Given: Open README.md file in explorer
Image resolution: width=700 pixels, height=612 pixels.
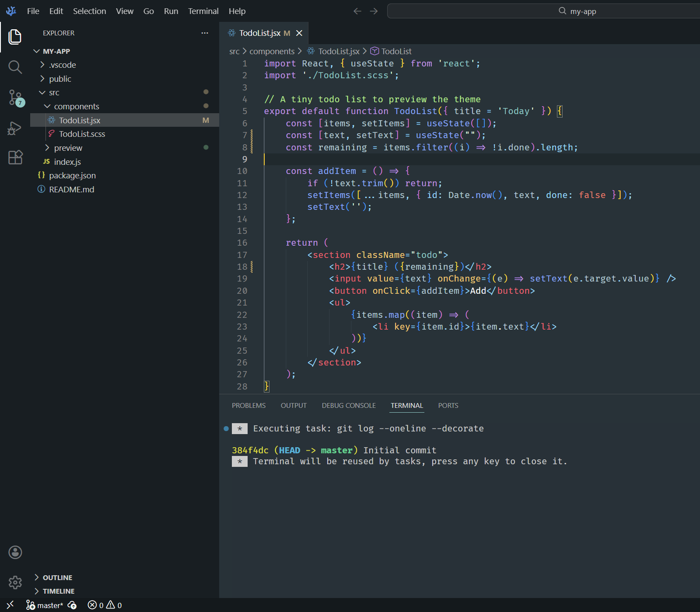Looking at the screenshot, I should (x=125, y=189).
